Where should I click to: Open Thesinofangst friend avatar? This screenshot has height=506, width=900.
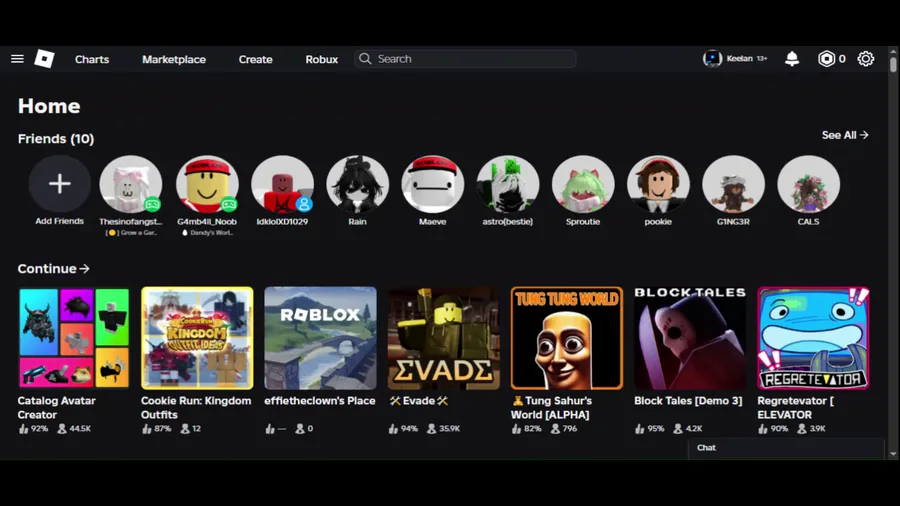click(131, 184)
